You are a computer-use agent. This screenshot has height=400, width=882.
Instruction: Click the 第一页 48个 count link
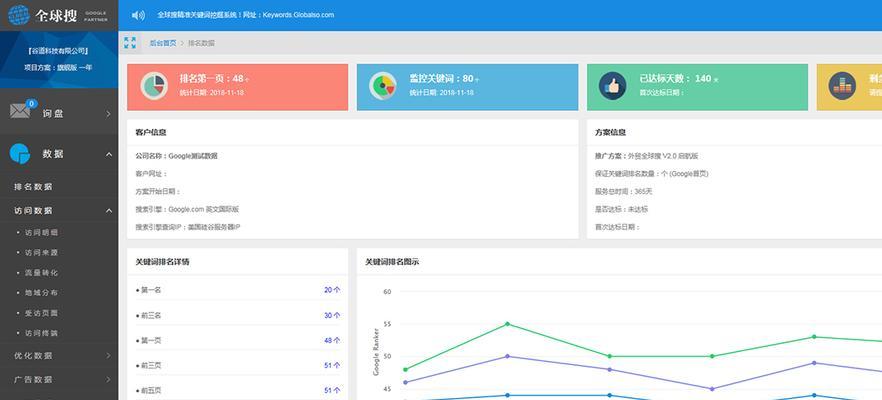click(x=332, y=340)
